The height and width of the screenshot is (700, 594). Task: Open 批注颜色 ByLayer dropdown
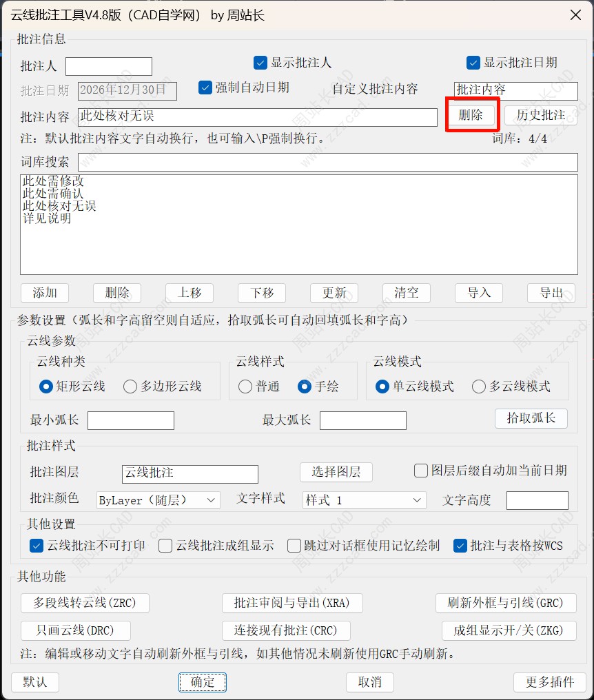point(158,500)
